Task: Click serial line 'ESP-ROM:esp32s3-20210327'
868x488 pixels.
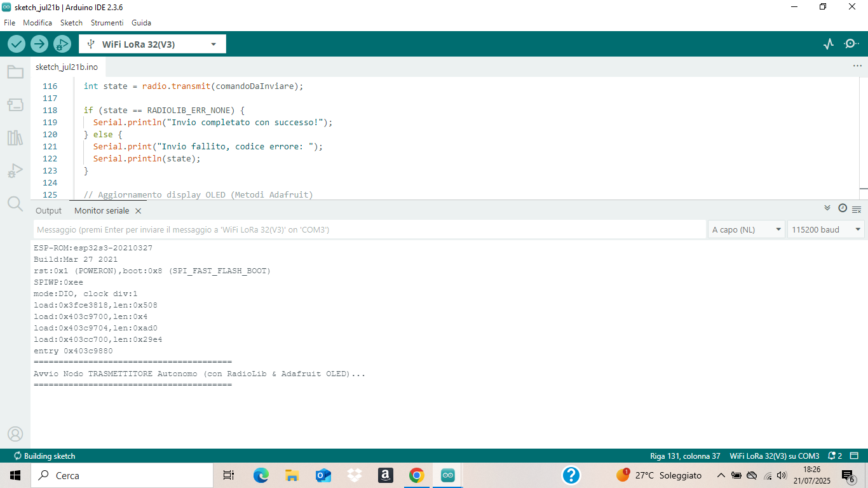Action: tap(93, 248)
